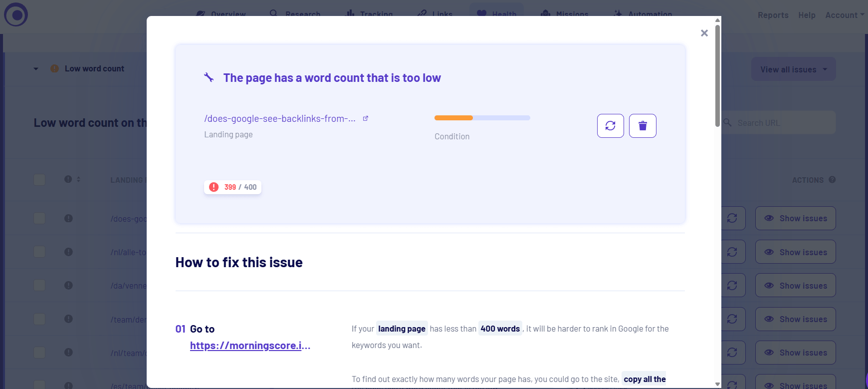The width and height of the screenshot is (868, 389).
Task: Click severity icon in /nl/team/ row
Action: pyautogui.click(x=68, y=352)
